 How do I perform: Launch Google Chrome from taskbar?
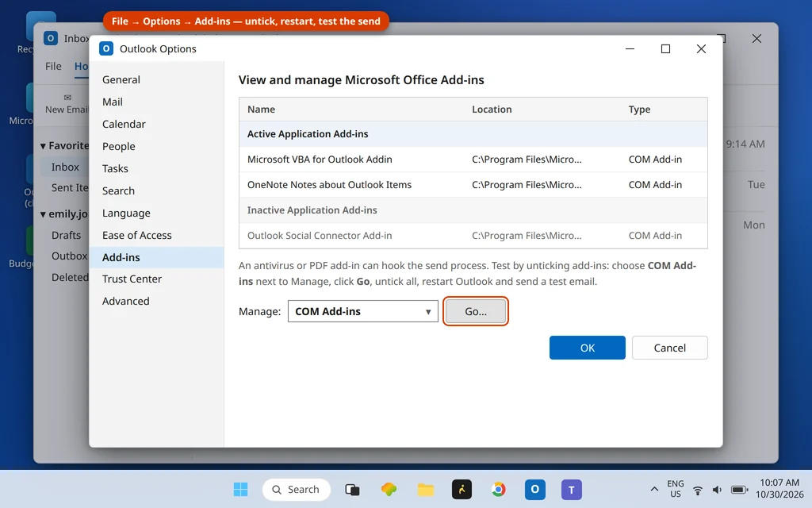[498, 489]
